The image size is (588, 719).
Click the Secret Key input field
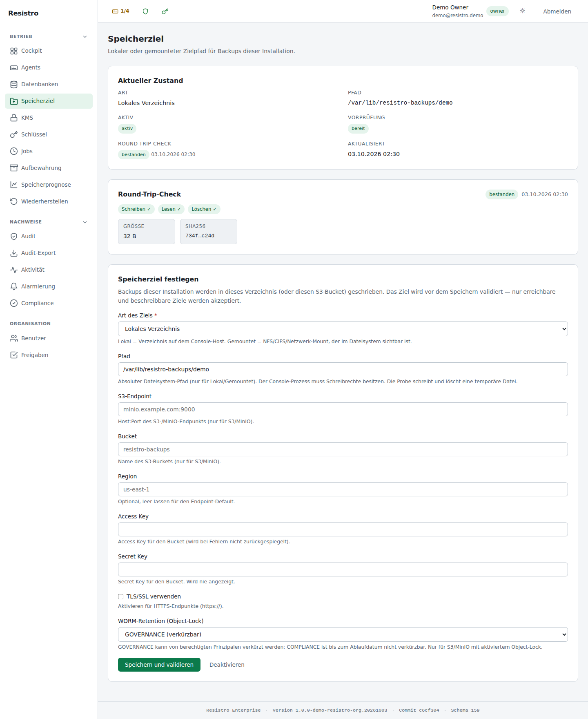[343, 569]
